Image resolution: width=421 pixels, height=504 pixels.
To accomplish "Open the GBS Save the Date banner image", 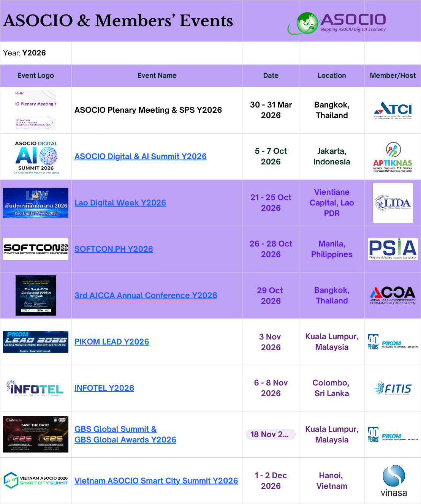I will tap(36, 434).
